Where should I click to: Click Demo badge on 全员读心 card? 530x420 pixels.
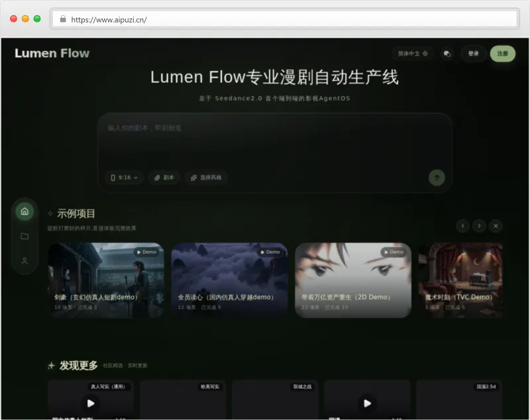(x=270, y=252)
